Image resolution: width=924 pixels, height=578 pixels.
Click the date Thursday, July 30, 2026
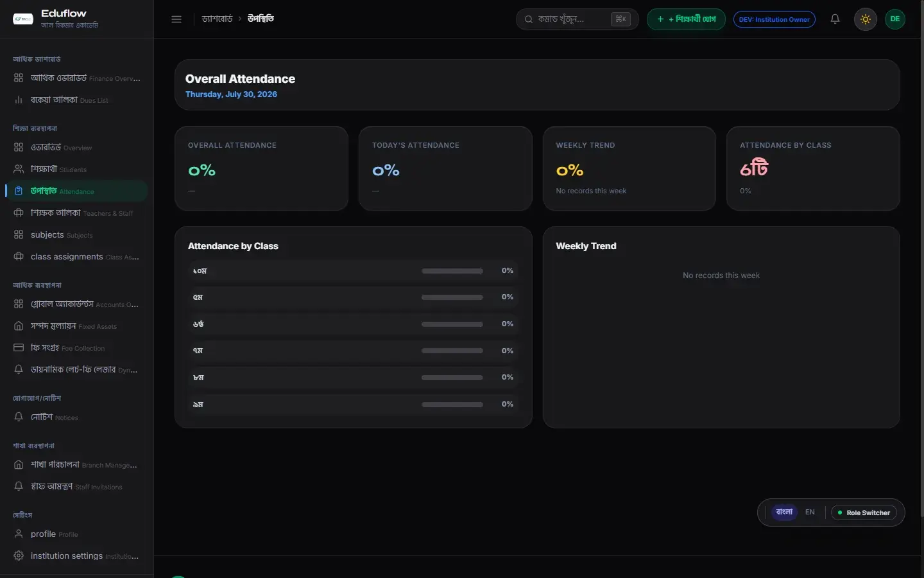click(231, 94)
